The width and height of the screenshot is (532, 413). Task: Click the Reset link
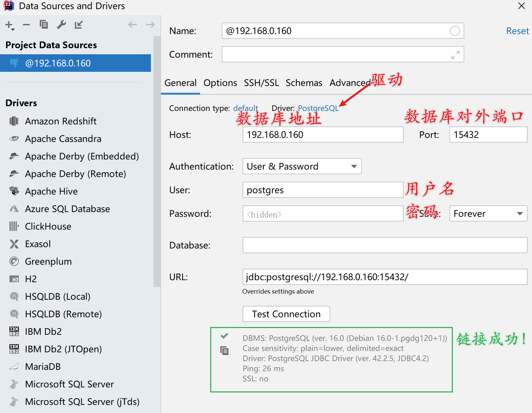518,31
